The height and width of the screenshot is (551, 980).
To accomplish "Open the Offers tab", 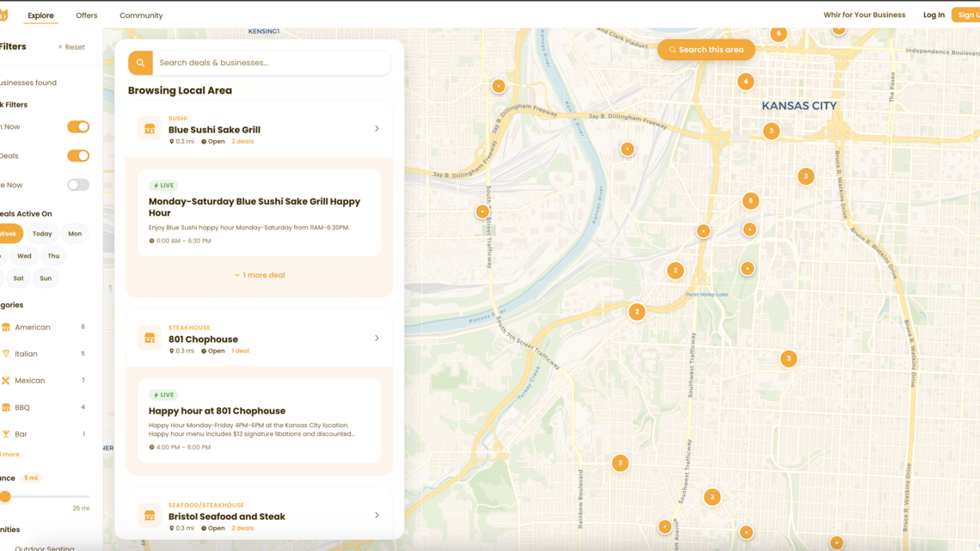I will pos(87,15).
